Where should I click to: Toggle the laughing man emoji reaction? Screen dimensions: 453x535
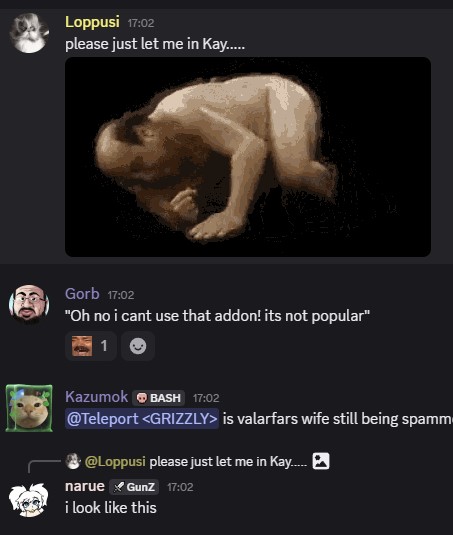point(91,346)
